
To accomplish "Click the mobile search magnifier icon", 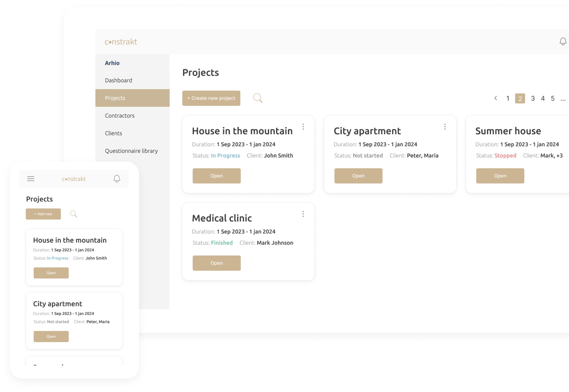I will tap(73, 214).
